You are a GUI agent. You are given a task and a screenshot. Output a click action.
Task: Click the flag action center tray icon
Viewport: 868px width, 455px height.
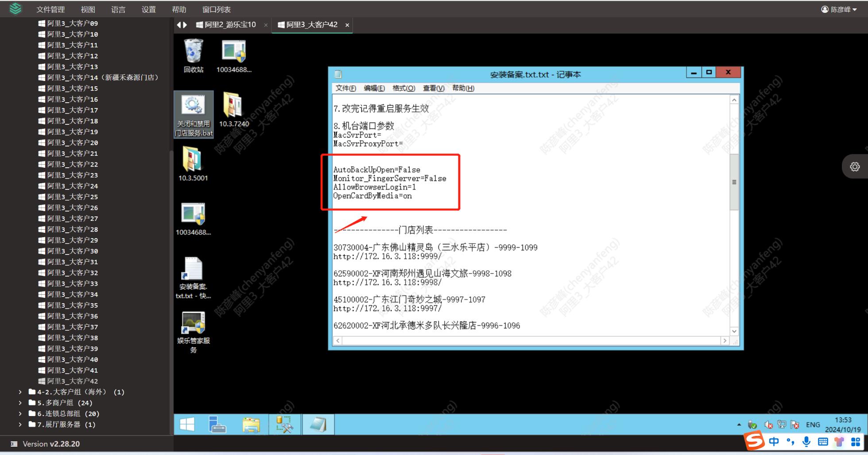(x=795, y=425)
